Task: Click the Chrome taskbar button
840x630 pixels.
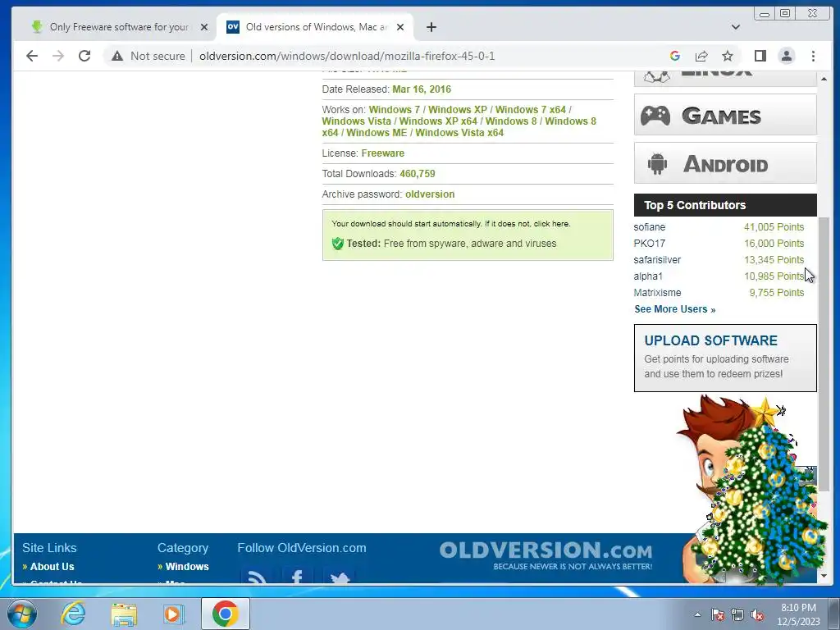Action: tap(225, 614)
